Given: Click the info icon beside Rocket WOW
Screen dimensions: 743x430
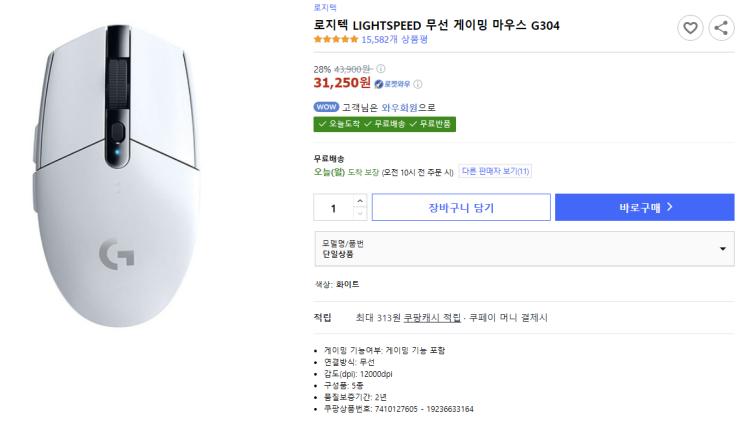Looking at the screenshot, I should tap(417, 84).
